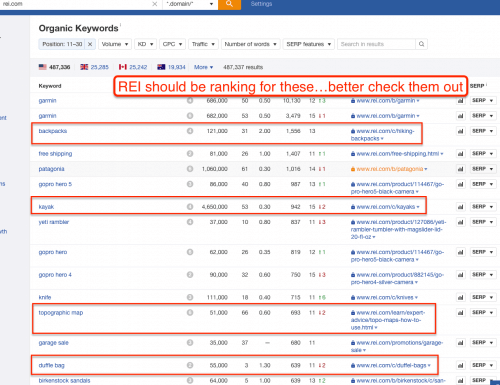
Task: Open the orange URL www.rei.com/b/patagonia
Action: tap(390, 169)
